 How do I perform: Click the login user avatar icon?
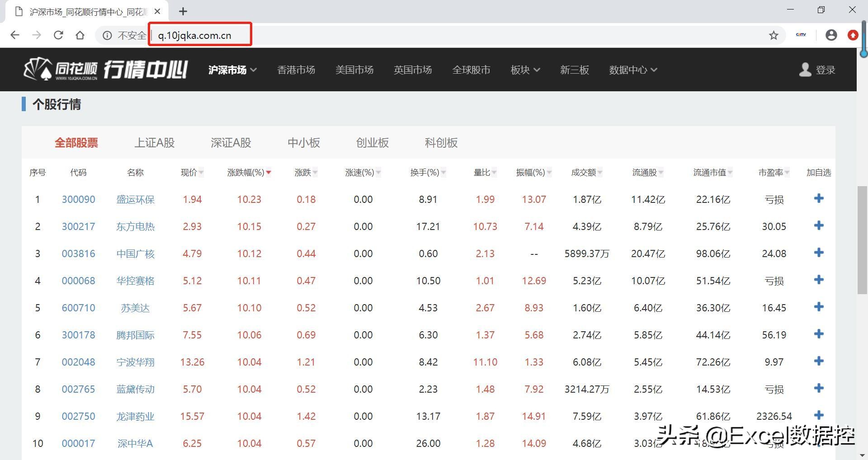[x=805, y=70]
